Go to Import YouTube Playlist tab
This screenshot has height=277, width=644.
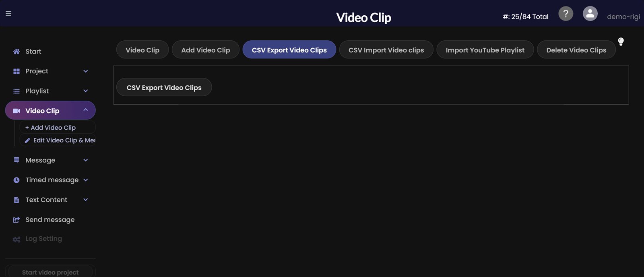[485, 50]
